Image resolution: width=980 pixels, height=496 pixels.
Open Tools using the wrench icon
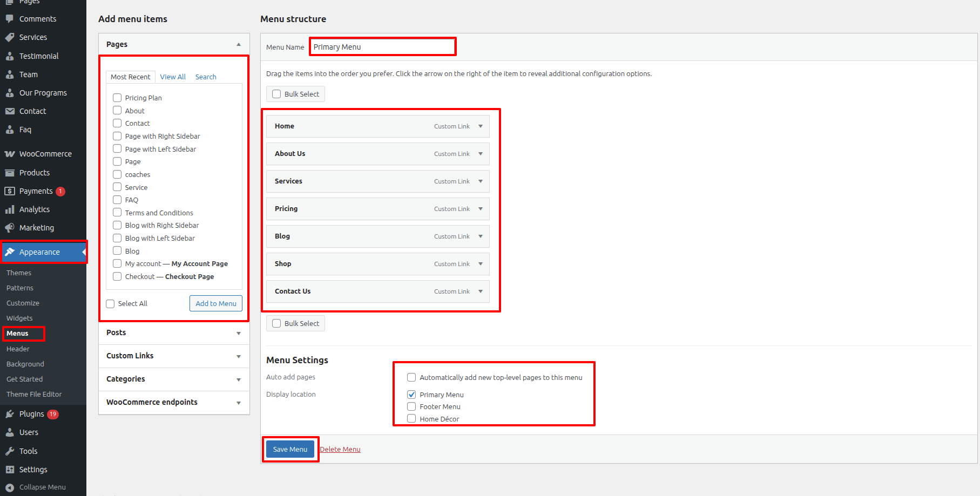(10, 451)
